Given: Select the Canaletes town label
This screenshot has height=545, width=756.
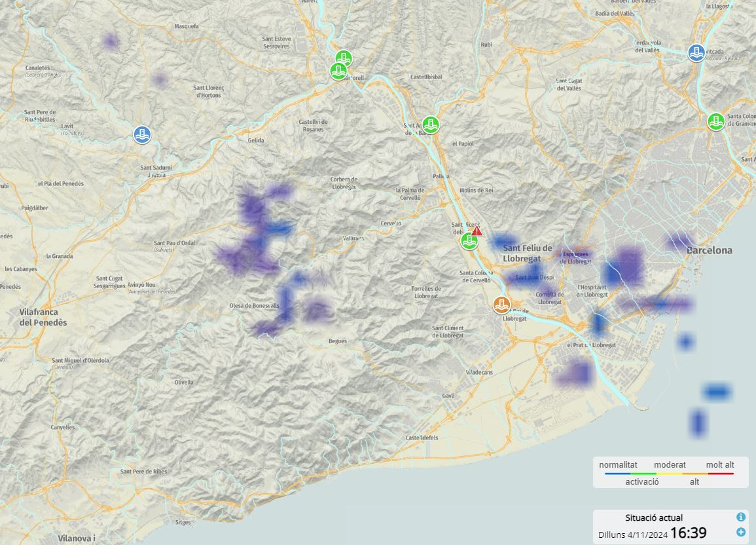Looking at the screenshot, I should (x=37, y=68).
